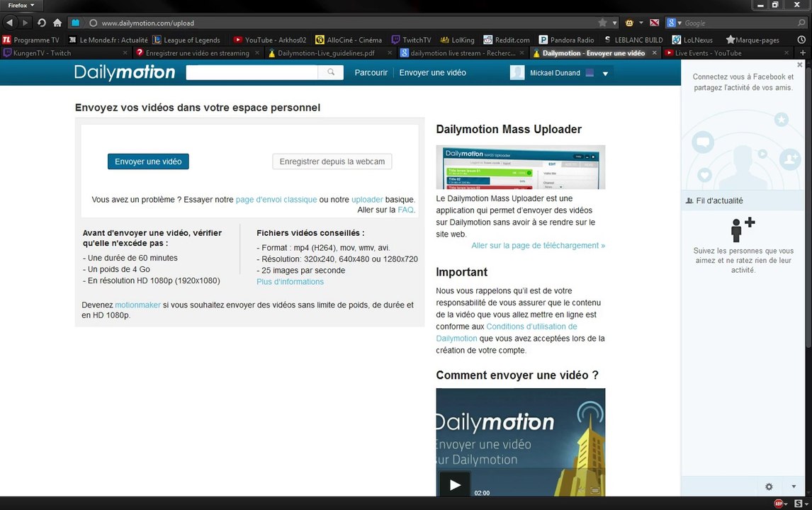The width and height of the screenshot is (812, 510).
Task: Open Parcourir in the Dailymotion header
Action: pyautogui.click(x=371, y=72)
